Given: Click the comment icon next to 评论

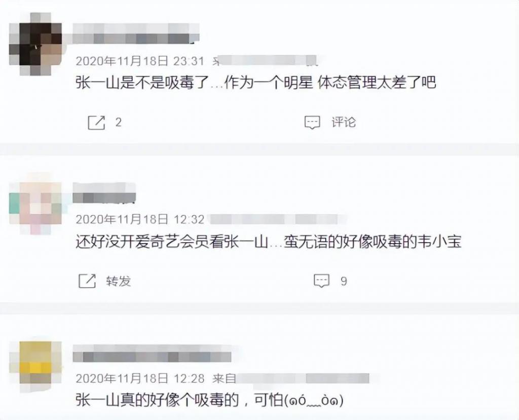Looking at the screenshot, I should coord(312,123).
